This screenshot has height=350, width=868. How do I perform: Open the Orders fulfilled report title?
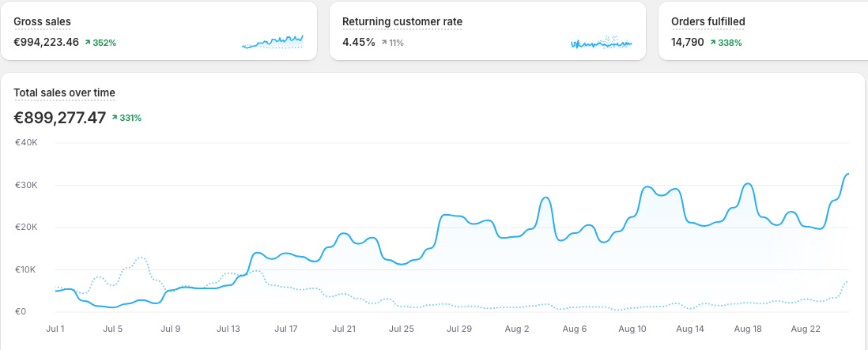(x=708, y=21)
